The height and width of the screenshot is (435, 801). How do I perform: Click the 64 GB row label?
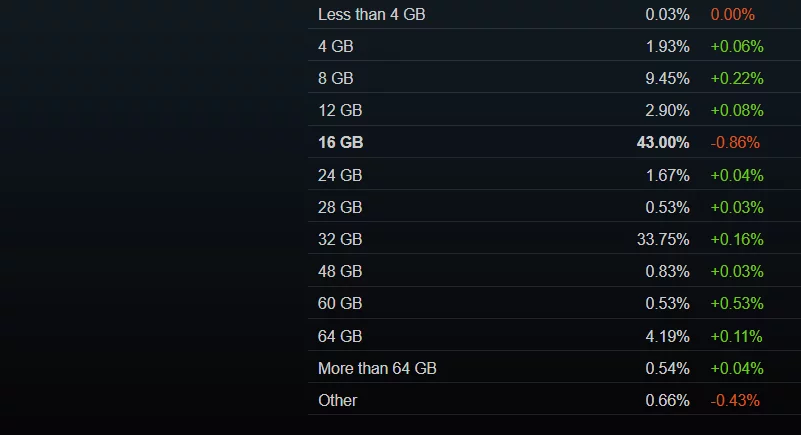(339, 336)
